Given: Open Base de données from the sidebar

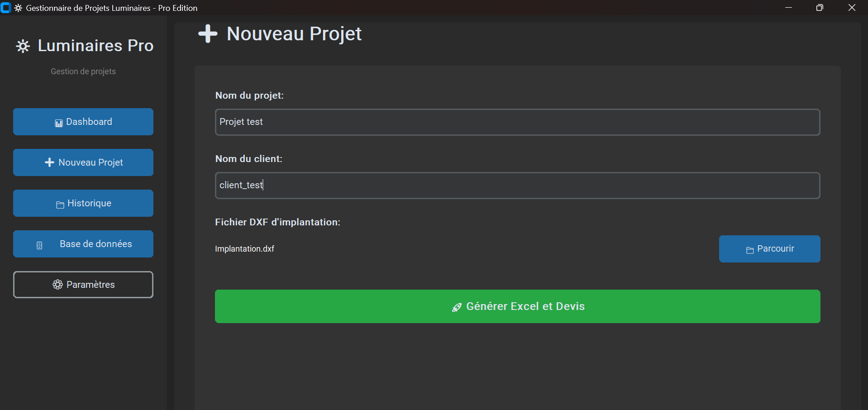Looking at the screenshot, I should 83,244.
